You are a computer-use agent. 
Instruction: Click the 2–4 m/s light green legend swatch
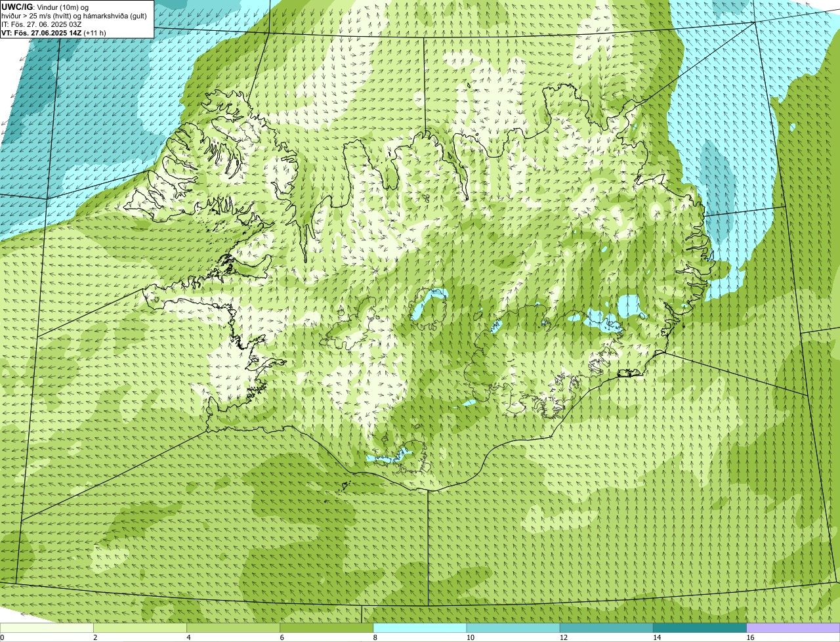(140, 628)
